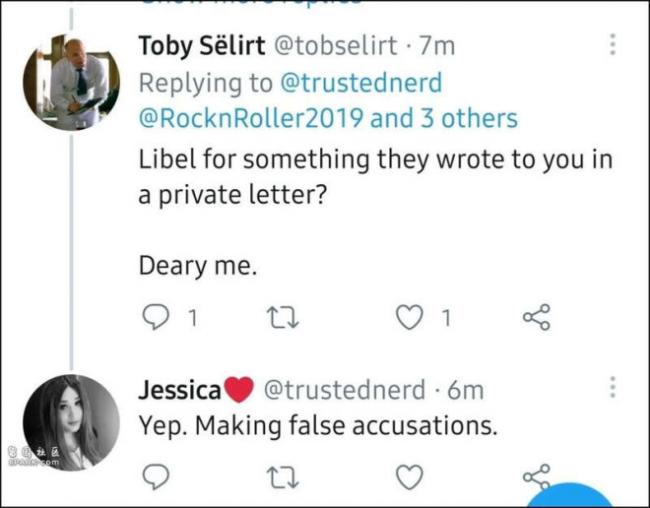Like Toby Sëlirt's tweet
The height and width of the screenshot is (508, 650).
click(x=410, y=317)
